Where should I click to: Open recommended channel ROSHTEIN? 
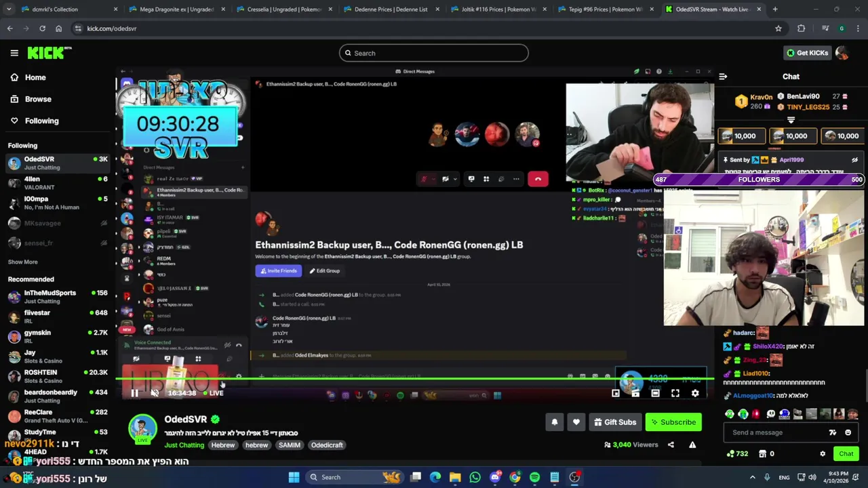[x=58, y=376]
